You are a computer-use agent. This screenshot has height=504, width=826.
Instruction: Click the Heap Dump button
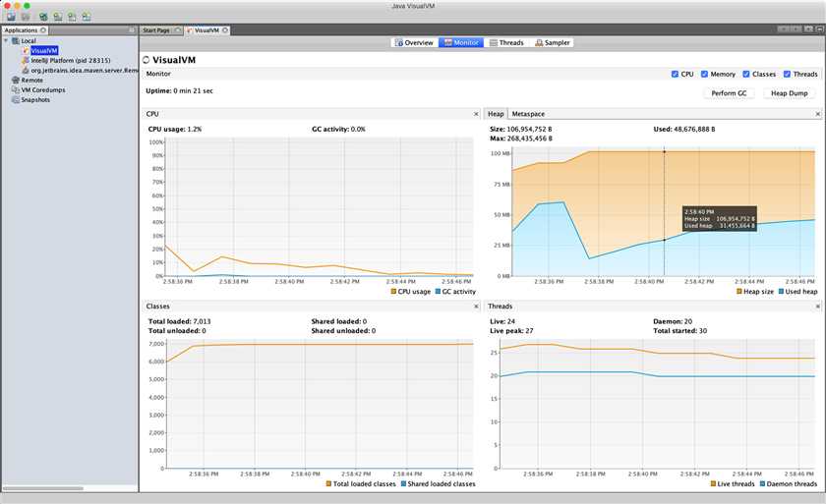pos(789,93)
